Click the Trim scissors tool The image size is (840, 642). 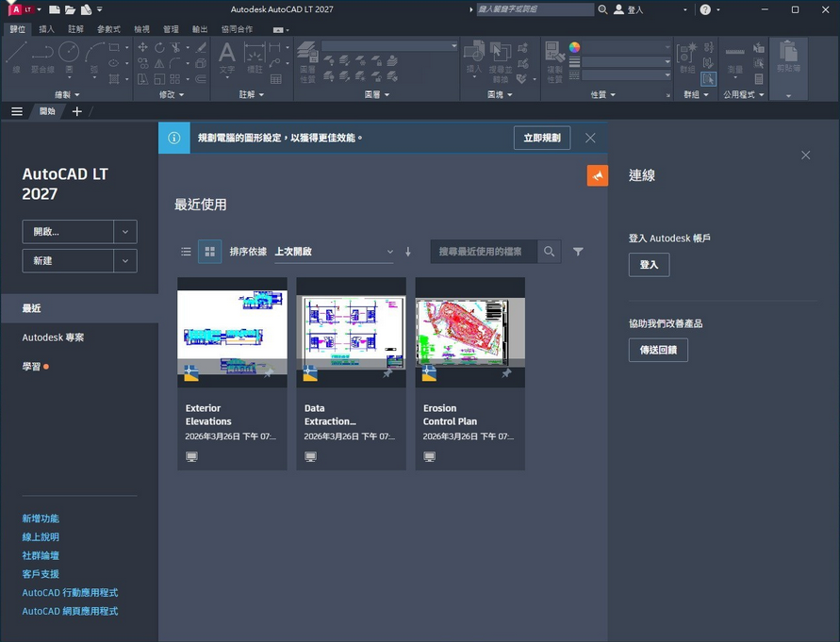point(175,47)
